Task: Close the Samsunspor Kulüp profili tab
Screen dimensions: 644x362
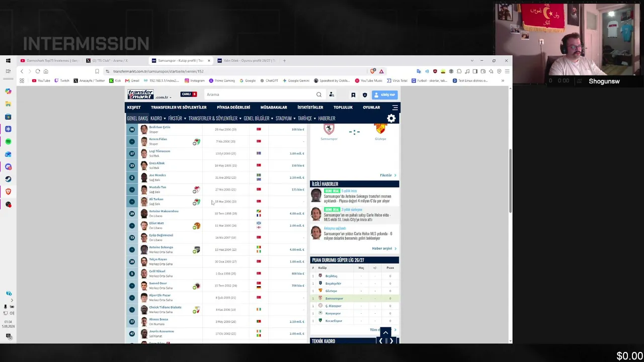Action: pos(209,61)
